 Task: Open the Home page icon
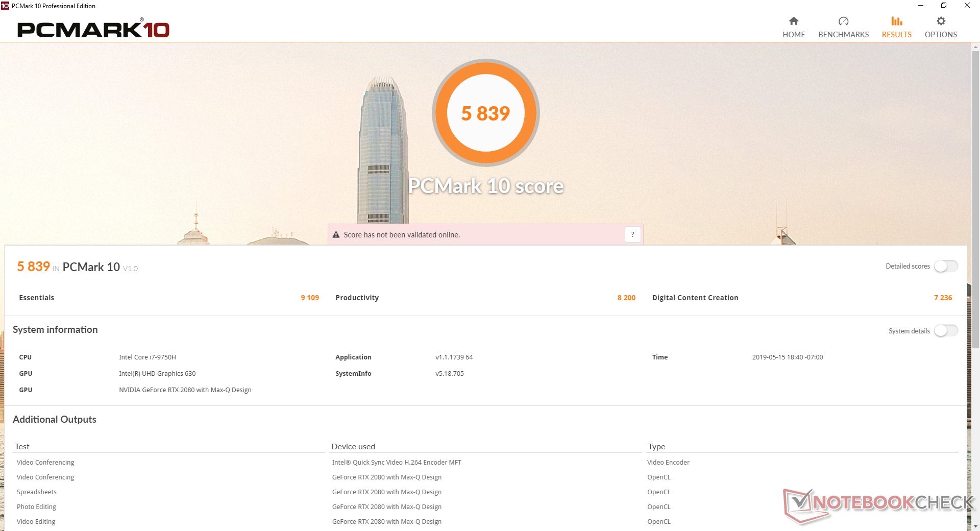pyautogui.click(x=793, y=21)
